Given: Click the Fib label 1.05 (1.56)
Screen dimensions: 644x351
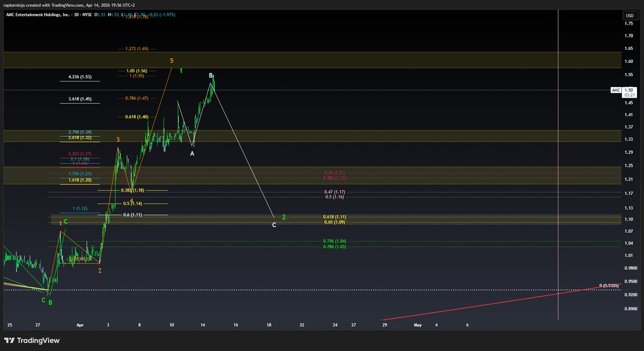Looking at the screenshot, I should [x=138, y=71].
